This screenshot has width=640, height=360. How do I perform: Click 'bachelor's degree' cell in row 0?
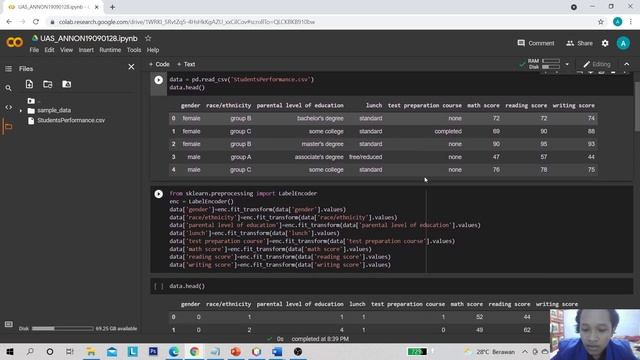[x=320, y=118]
